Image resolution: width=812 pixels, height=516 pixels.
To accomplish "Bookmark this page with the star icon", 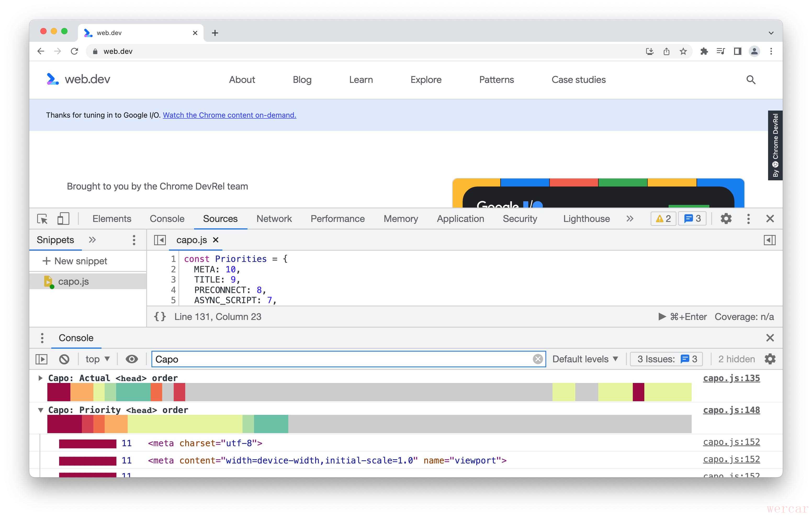I will (x=683, y=51).
